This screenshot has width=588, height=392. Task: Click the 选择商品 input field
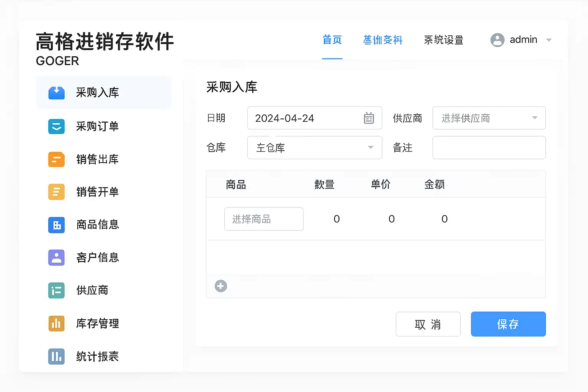coord(264,219)
